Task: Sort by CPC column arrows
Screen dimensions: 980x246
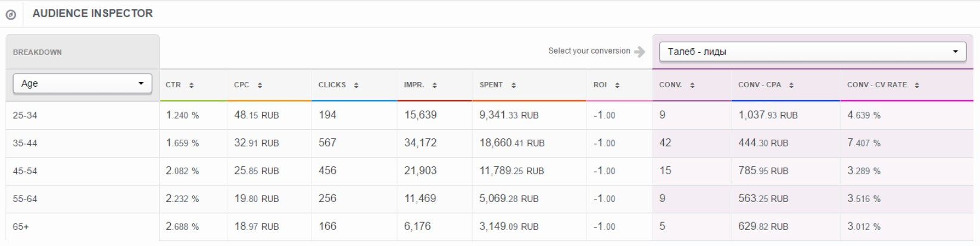Action: point(260,86)
